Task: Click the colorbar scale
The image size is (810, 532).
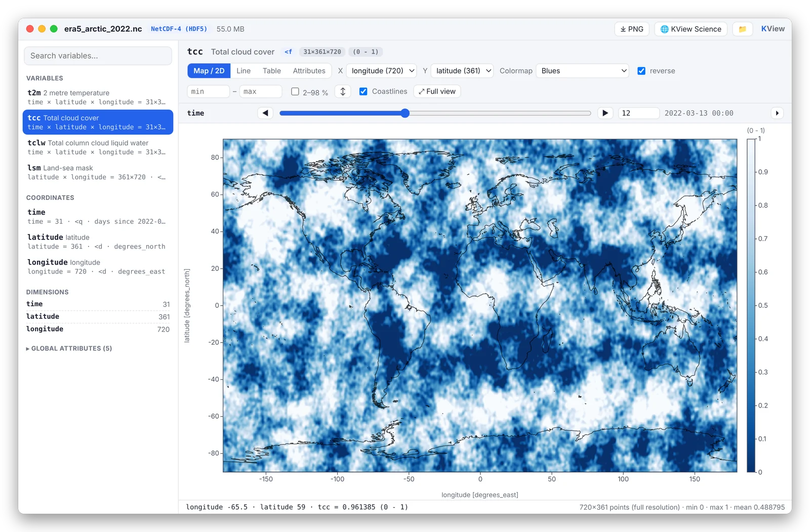Action: [751, 306]
